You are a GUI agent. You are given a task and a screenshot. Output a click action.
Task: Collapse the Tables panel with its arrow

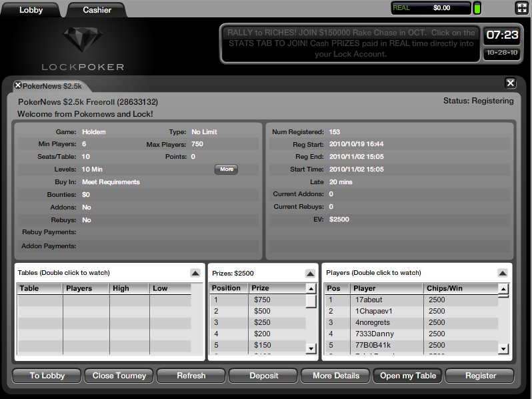point(195,273)
